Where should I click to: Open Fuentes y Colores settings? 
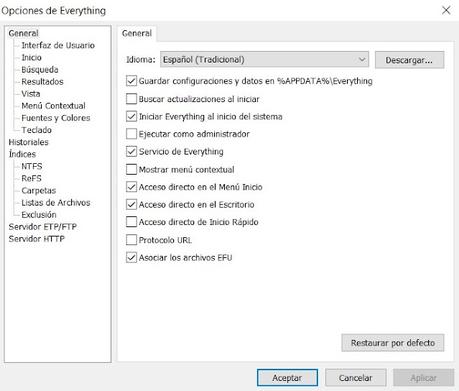coord(56,118)
